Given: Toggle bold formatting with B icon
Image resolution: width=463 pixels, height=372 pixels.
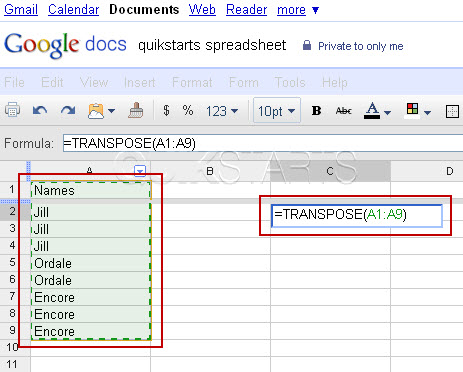Looking at the screenshot, I should tap(316, 111).
